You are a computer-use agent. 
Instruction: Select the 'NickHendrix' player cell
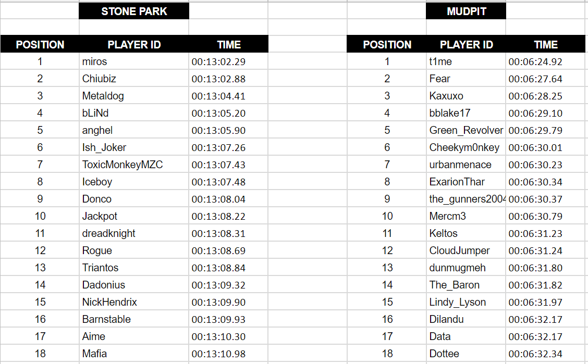(134, 302)
